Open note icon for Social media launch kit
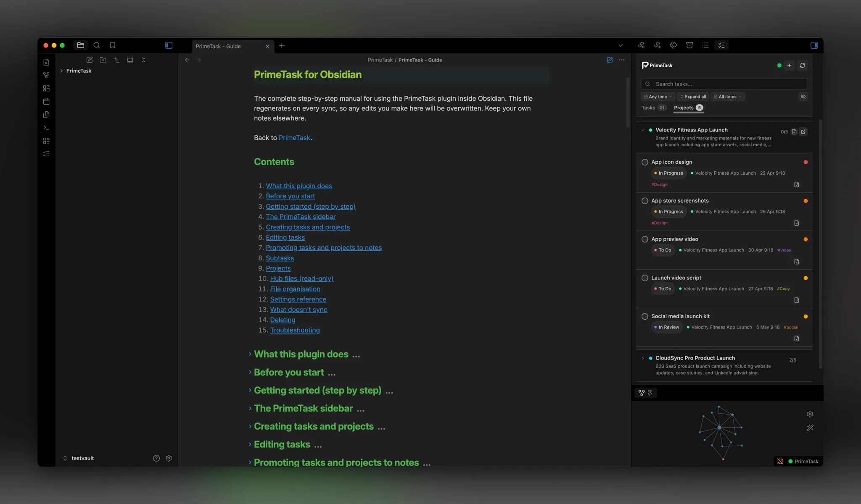Viewport: 861px width, 504px height. click(x=797, y=339)
